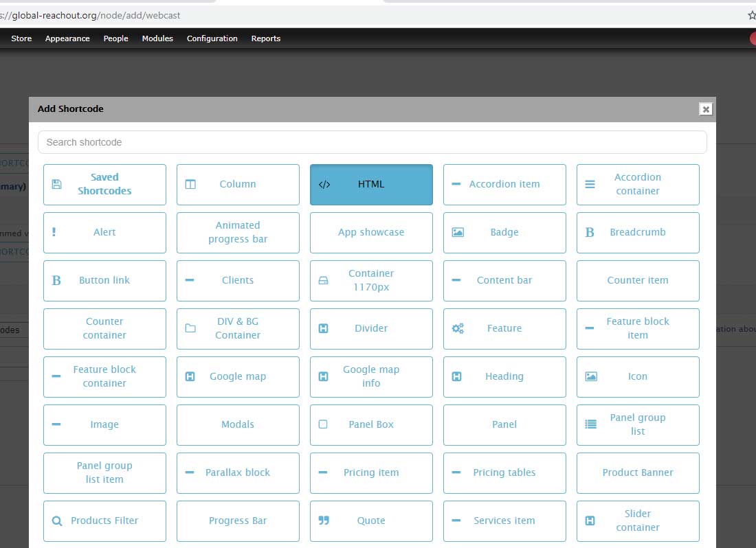Bookmark page with the star icon

(x=752, y=15)
